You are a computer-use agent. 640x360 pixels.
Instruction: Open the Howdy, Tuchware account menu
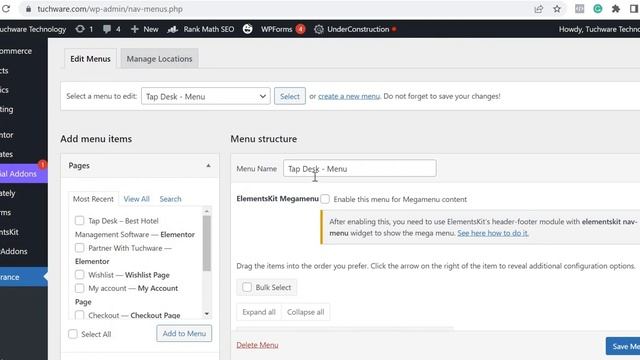pos(599,29)
